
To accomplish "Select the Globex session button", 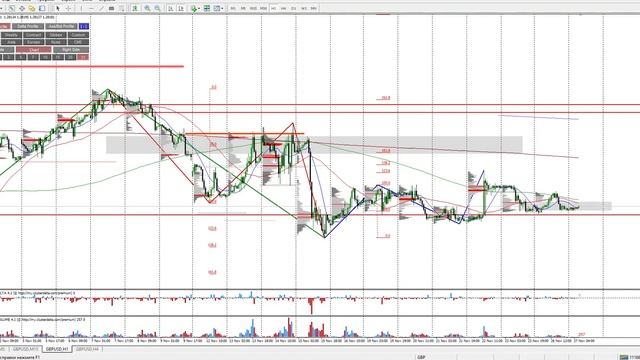I will 56,35.
